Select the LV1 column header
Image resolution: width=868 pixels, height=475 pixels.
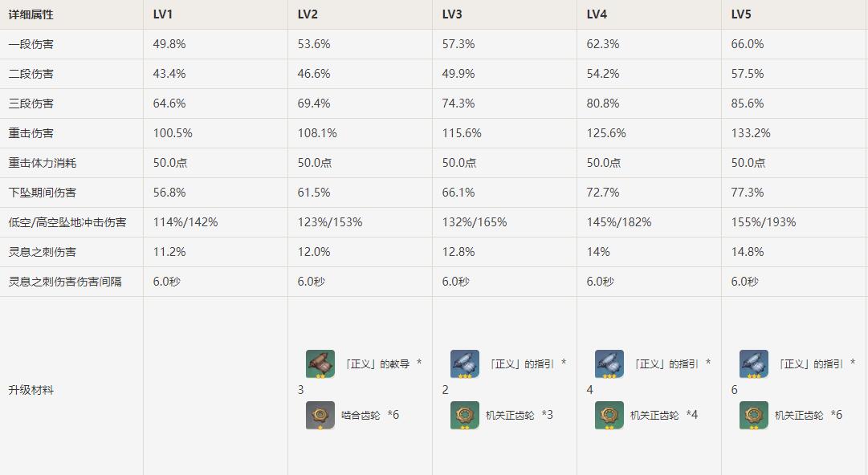(163, 14)
